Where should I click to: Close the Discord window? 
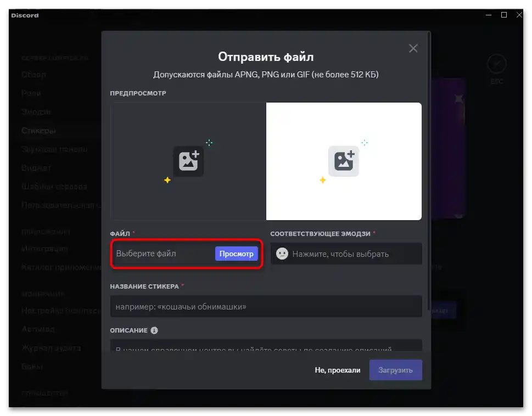519,15
